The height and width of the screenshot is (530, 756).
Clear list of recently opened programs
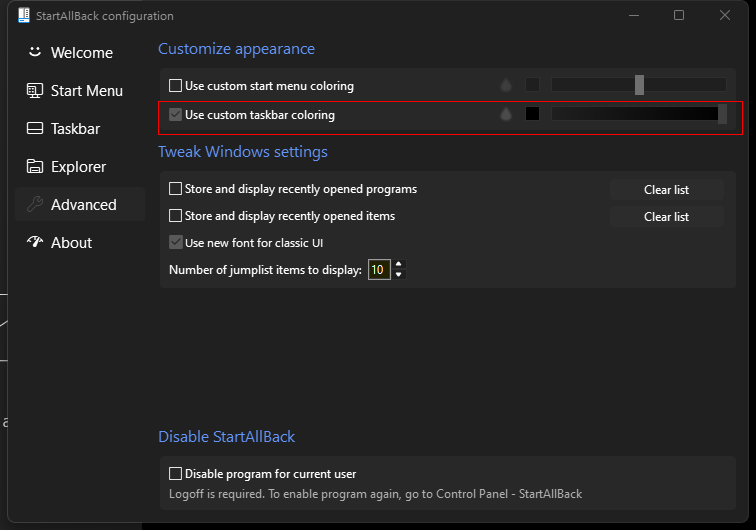click(666, 190)
